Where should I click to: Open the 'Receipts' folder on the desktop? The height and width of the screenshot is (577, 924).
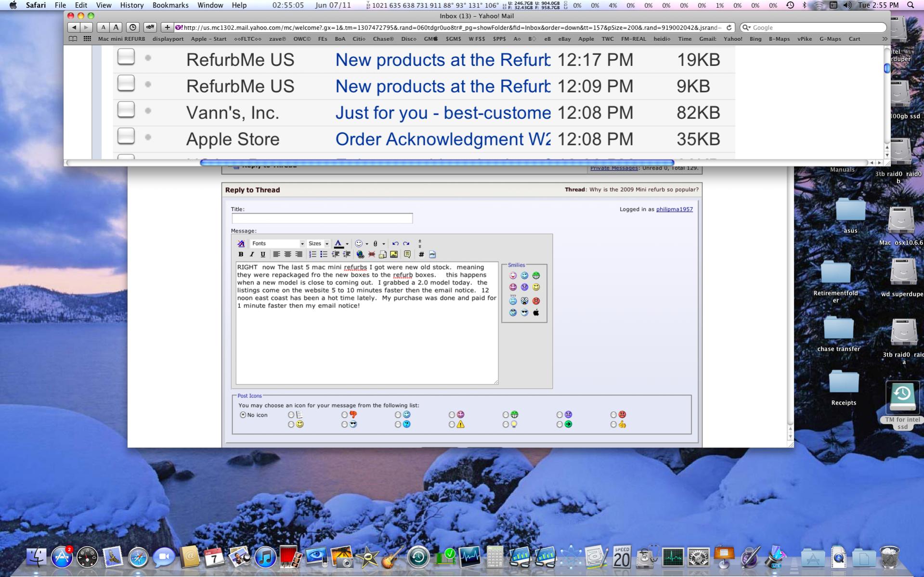(844, 388)
